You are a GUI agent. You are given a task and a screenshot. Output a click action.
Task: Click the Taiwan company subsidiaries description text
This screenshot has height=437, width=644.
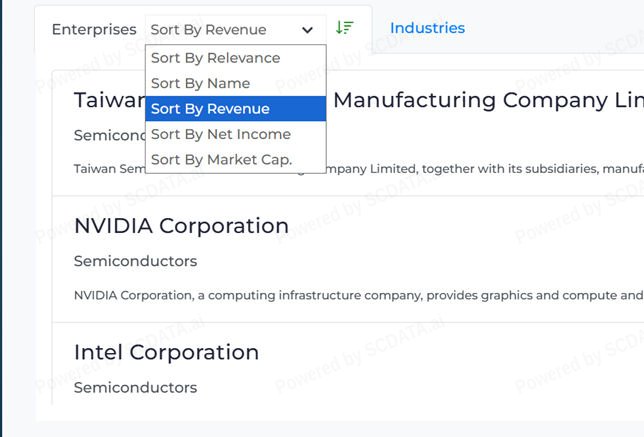(480, 169)
